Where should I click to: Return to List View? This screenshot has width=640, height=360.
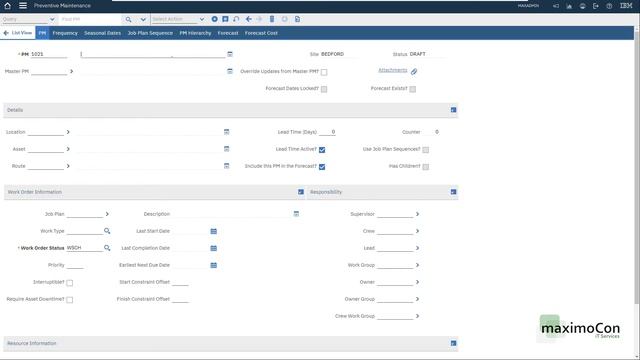(18, 33)
